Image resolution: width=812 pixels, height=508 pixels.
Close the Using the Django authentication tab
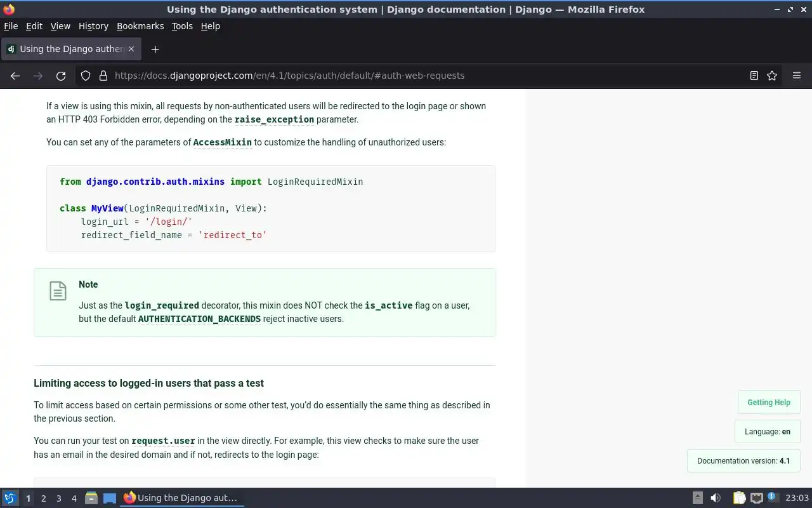point(131,49)
